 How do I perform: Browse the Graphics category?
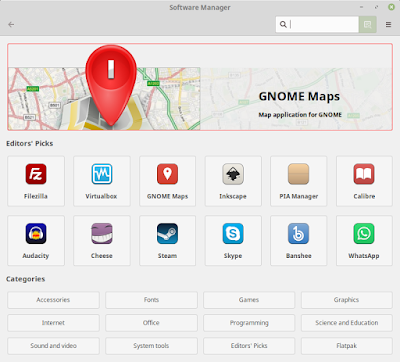pos(347,300)
